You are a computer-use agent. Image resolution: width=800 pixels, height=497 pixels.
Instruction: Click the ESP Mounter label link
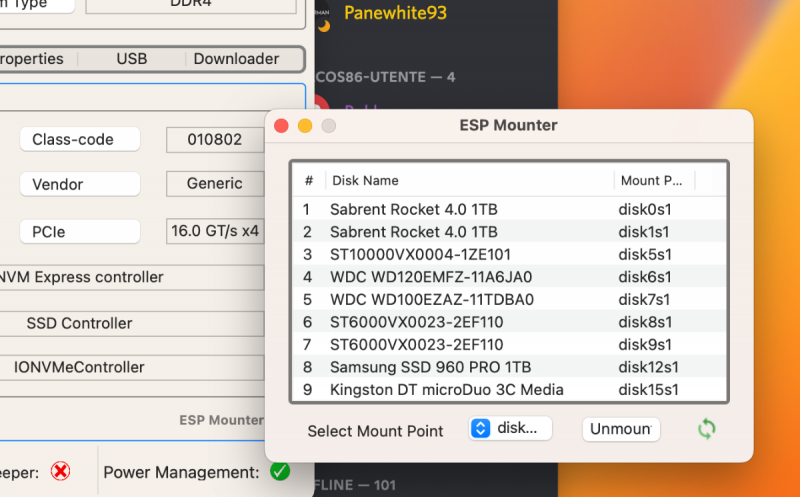coord(221,421)
